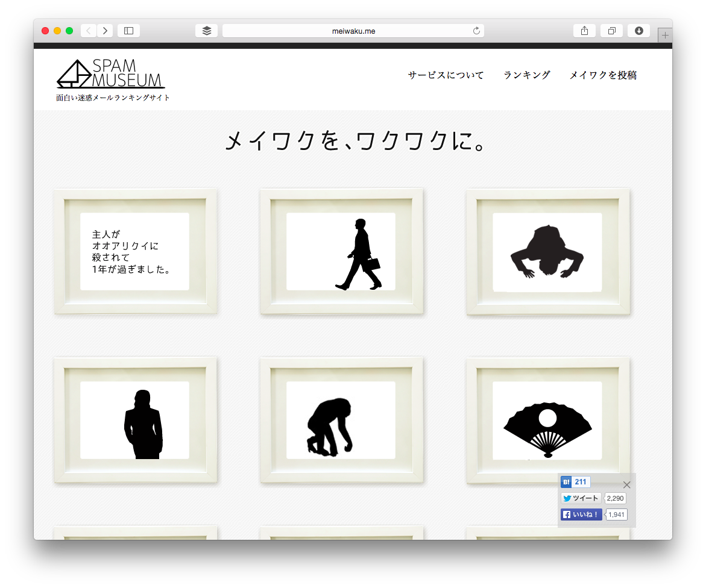706x588 pixels.
Task: Click the Safari forward arrow button
Action: pos(105,31)
